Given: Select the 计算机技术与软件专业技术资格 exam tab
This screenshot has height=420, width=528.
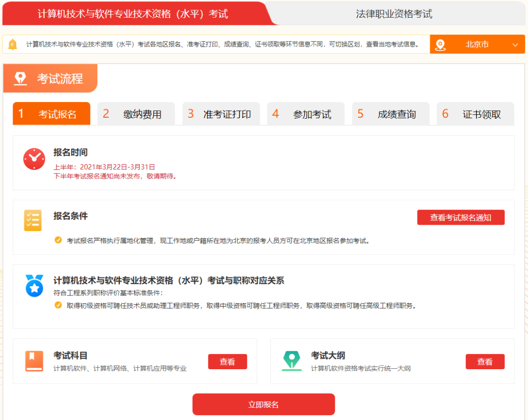Looking at the screenshot, I should [133, 14].
